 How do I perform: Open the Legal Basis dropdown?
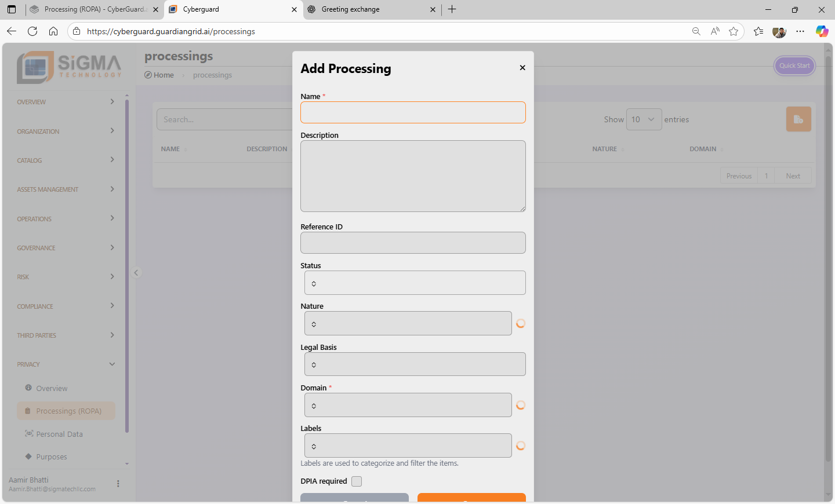[415, 364]
